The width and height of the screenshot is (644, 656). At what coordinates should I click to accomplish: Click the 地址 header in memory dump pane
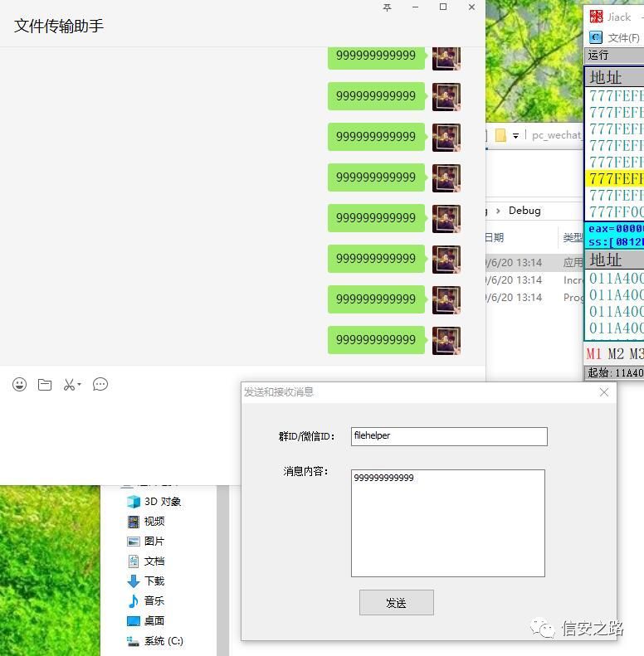pos(606,260)
